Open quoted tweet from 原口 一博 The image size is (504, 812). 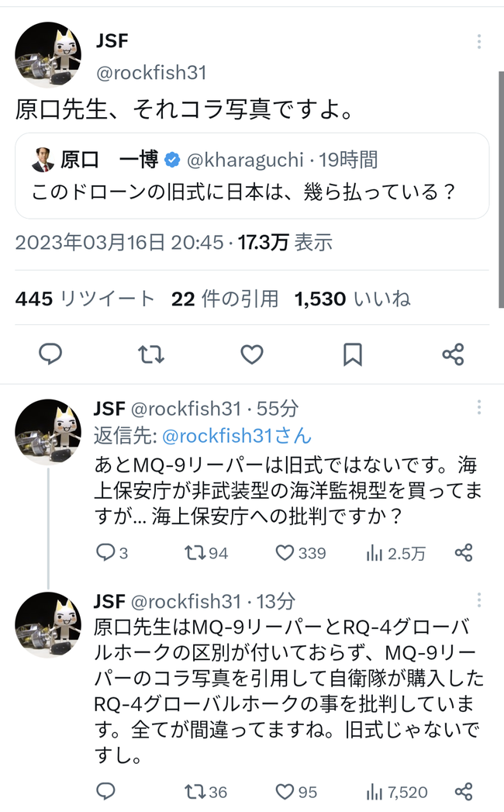(x=252, y=176)
